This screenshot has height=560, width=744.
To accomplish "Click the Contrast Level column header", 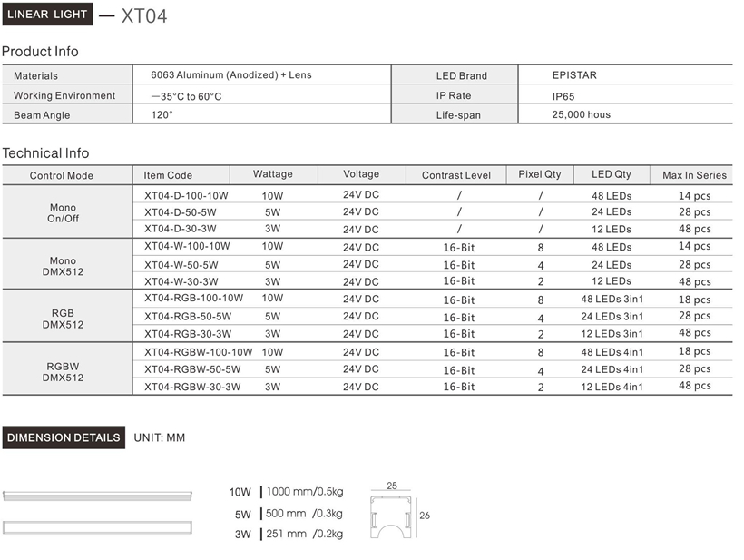I will [455, 175].
